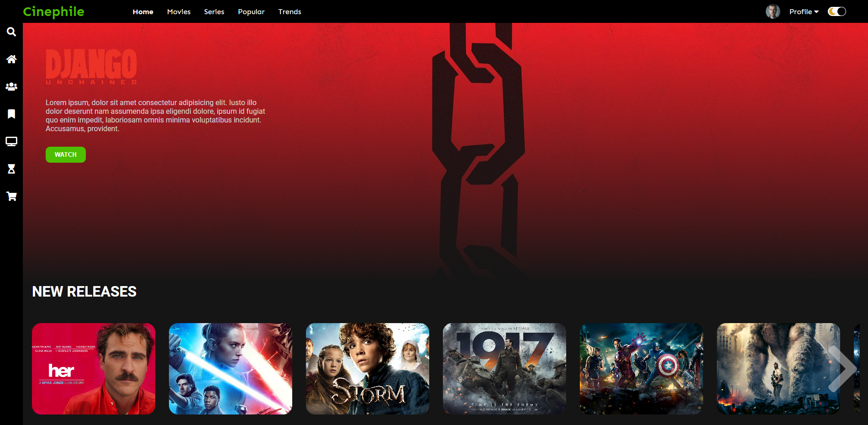Open the home icon in sidebar

11,59
